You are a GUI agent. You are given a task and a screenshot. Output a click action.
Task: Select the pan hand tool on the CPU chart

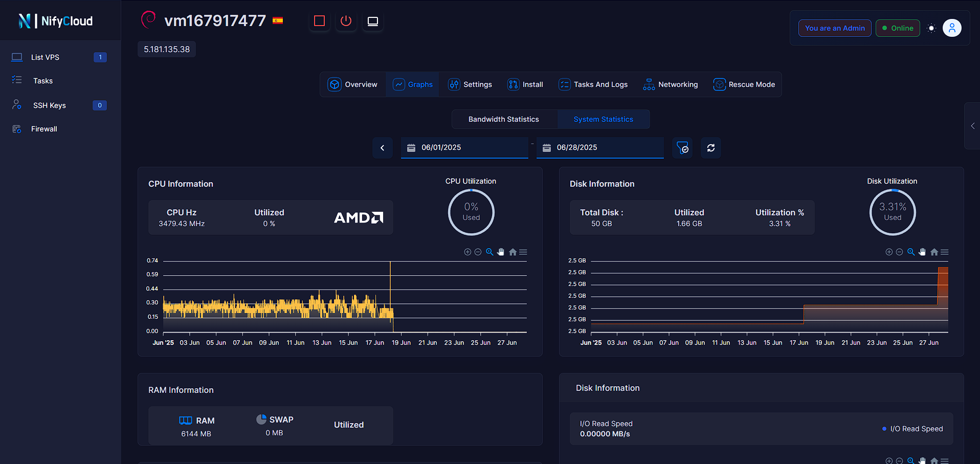(x=501, y=252)
